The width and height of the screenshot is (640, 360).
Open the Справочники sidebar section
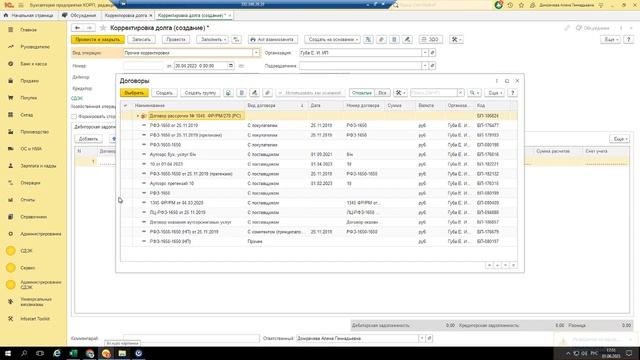33,217
